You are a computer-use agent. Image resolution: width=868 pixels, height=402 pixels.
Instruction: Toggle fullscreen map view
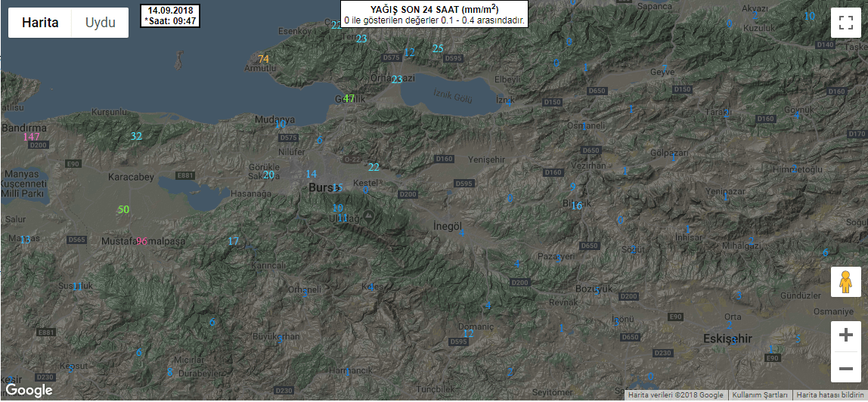click(845, 23)
